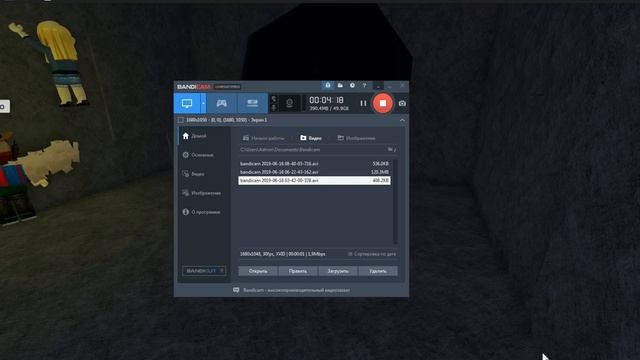Select the highlighted bandicam 03-42 avi file

[314, 180]
